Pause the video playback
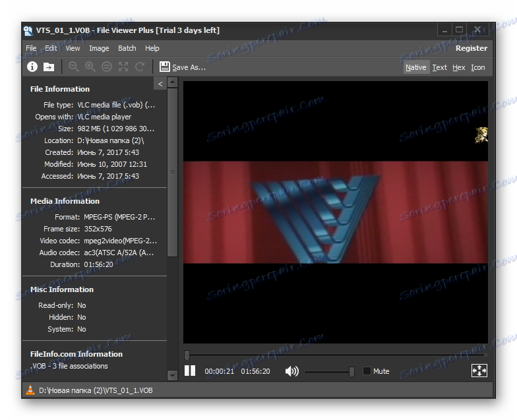 click(190, 371)
